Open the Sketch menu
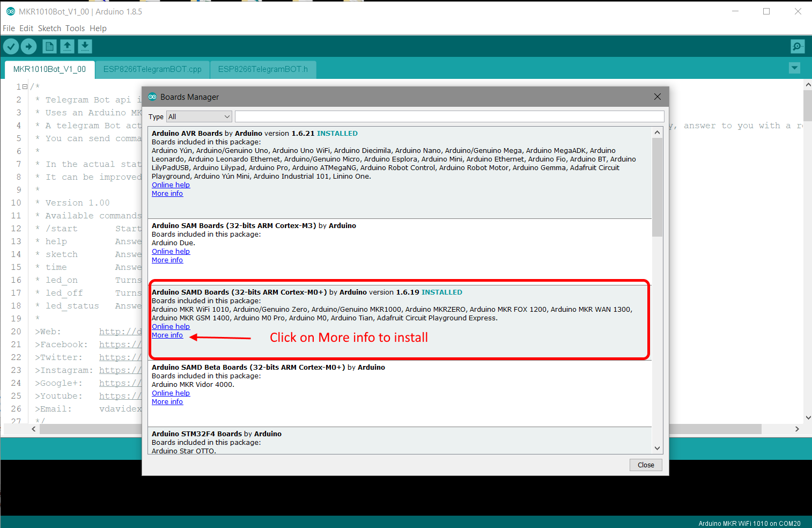This screenshot has width=812, height=528. click(x=49, y=28)
